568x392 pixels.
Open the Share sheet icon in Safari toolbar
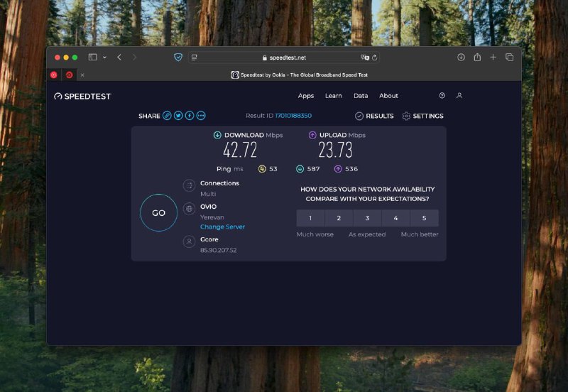pos(477,58)
